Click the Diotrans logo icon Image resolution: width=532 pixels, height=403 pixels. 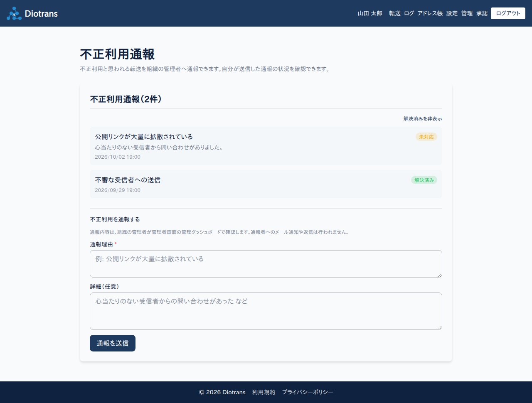(14, 13)
